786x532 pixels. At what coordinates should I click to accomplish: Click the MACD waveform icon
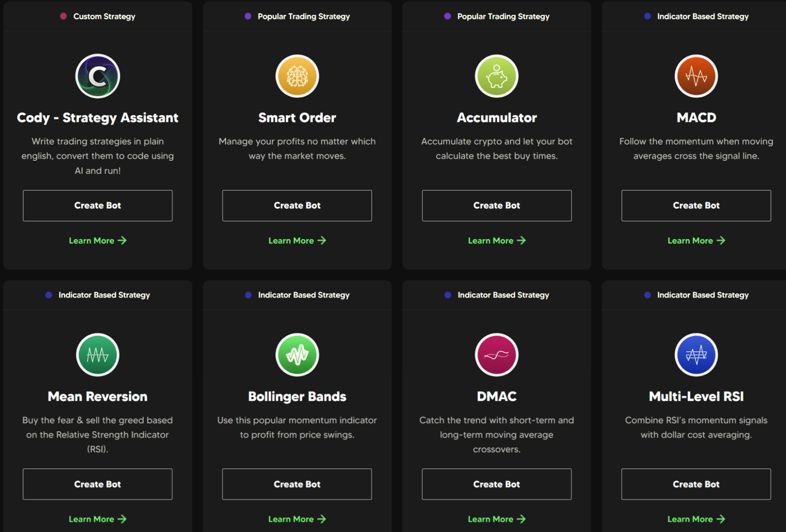[696, 76]
